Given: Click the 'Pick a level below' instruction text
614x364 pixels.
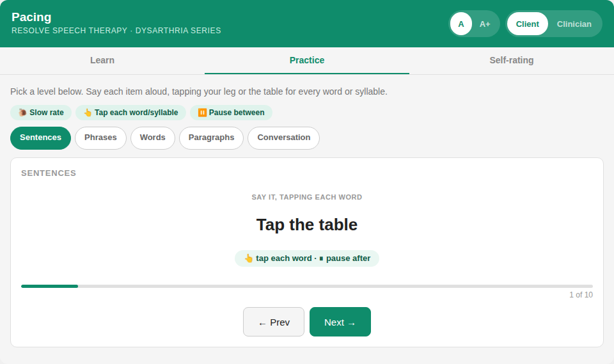Looking at the screenshot, I should pyautogui.click(x=198, y=91).
